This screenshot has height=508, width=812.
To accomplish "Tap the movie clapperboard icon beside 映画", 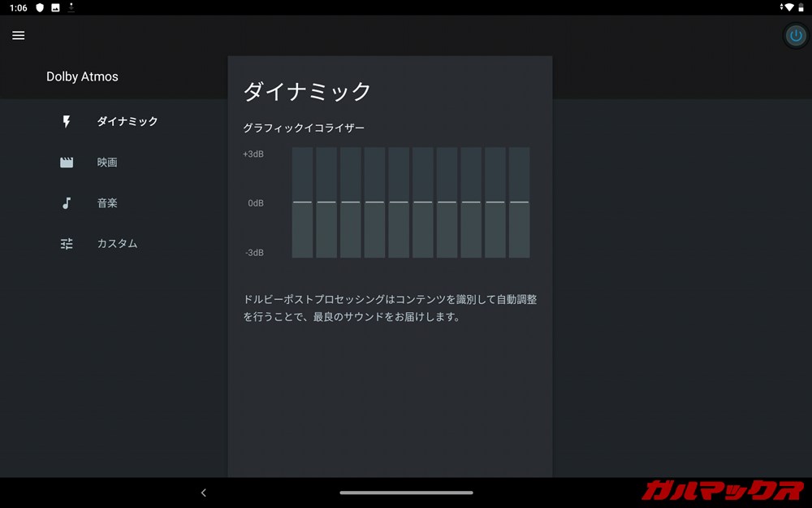I will [67, 162].
